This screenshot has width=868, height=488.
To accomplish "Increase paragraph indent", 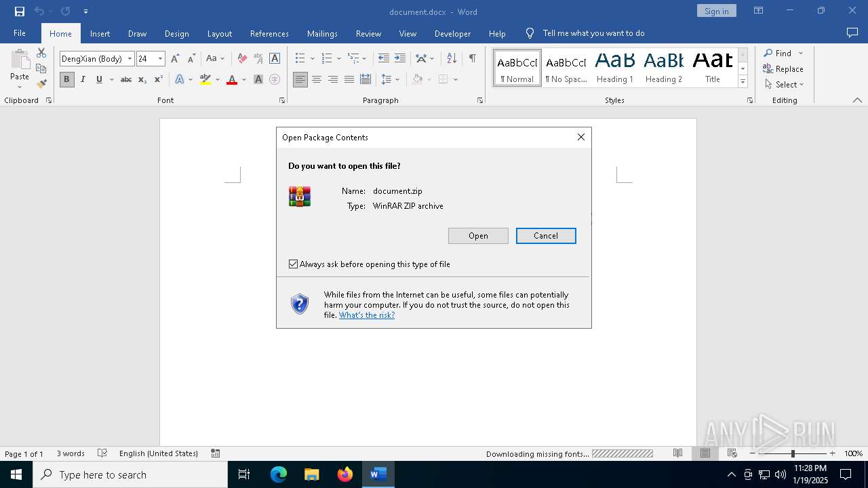I will tap(400, 59).
